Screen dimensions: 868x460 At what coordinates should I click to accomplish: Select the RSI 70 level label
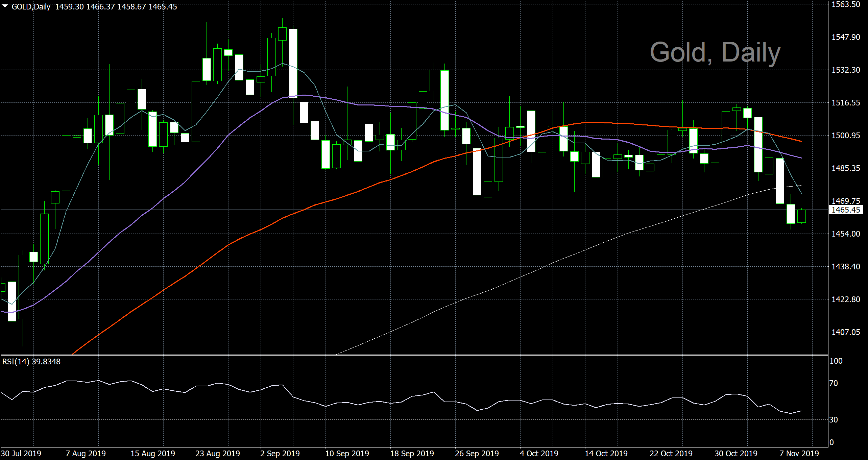834,383
